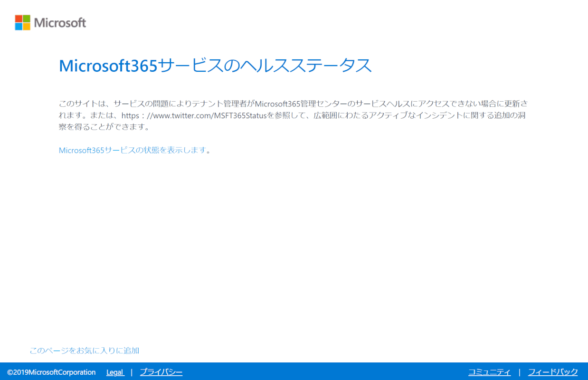The height and width of the screenshot is (380, 588).
Task: Open the プライバシー footer link
Action: pos(161,372)
